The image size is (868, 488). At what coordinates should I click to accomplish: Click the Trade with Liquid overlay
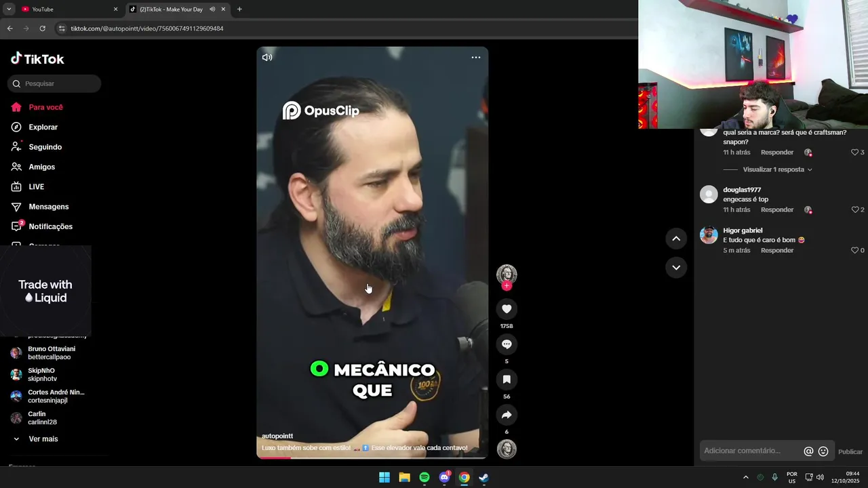(x=45, y=291)
